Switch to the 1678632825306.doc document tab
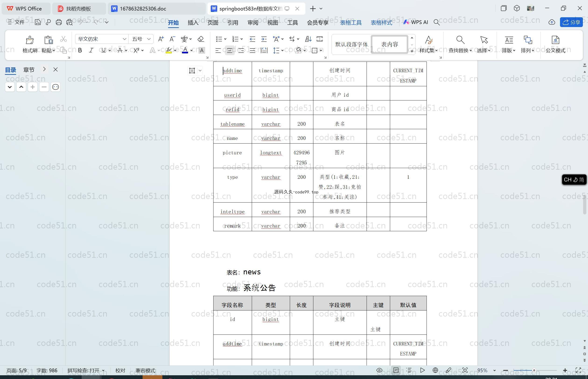Viewport: 588px width, 379px height. coord(157,9)
